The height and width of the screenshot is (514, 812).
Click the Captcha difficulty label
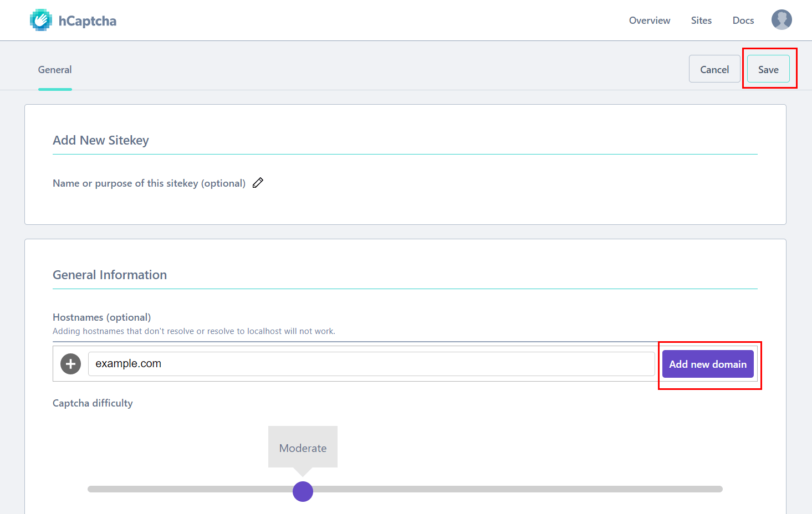(x=93, y=403)
